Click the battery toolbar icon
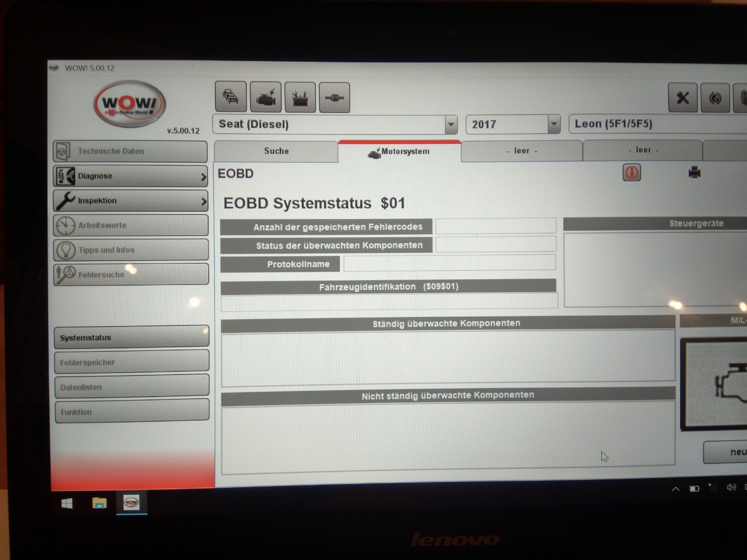Screen dimensions: 747x560 300,97
